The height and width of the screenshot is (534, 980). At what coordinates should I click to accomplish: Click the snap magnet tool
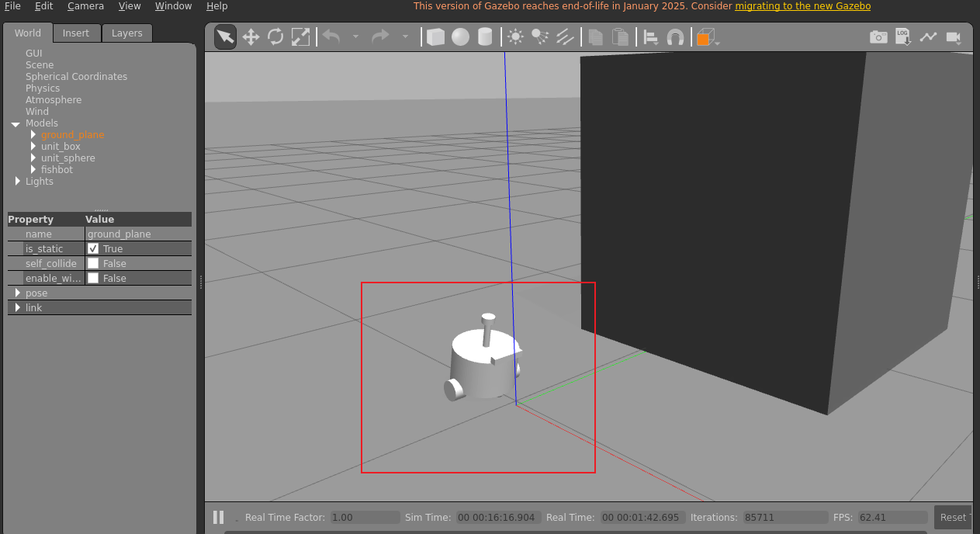(676, 36)
